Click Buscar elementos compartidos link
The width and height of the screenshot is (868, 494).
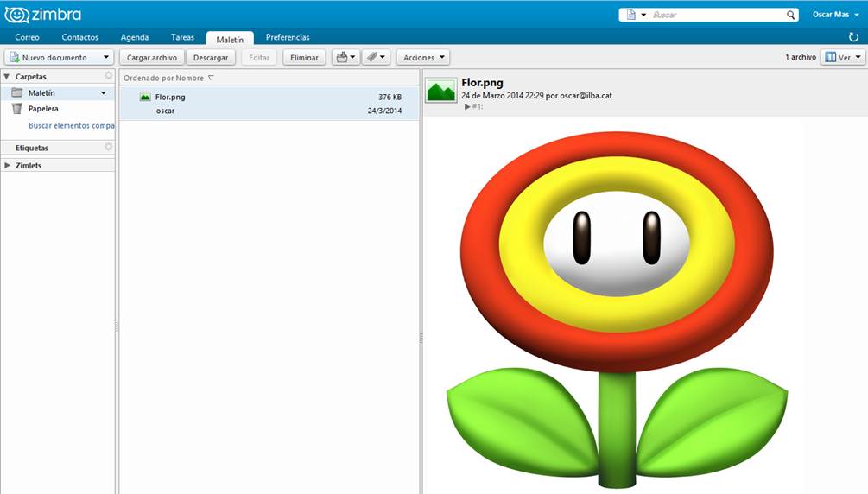tap(72, 126)
